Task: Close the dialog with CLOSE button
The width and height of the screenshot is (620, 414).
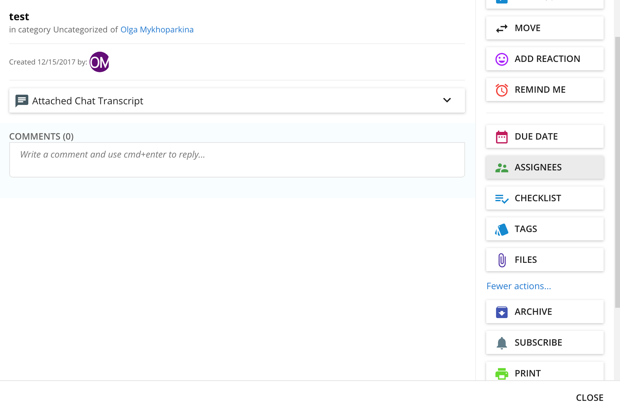Action: click(589, 398)
